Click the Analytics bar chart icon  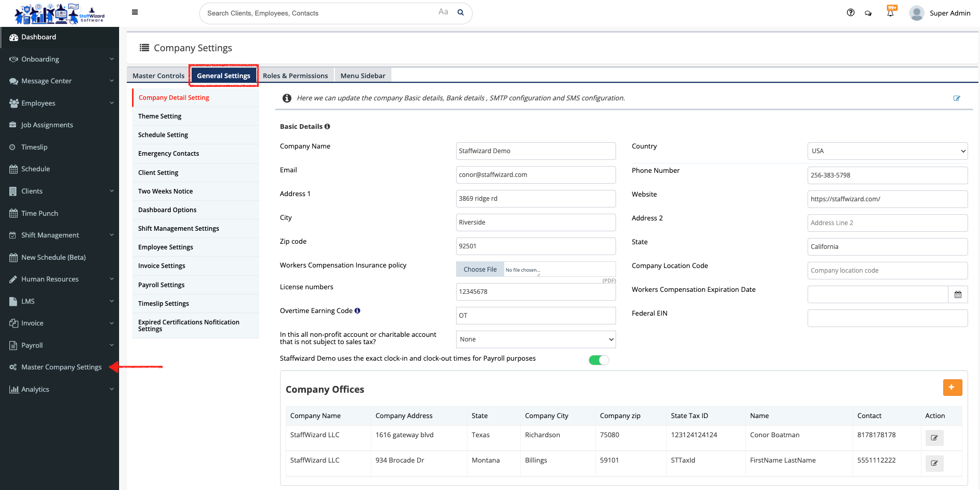click(13, 389)
